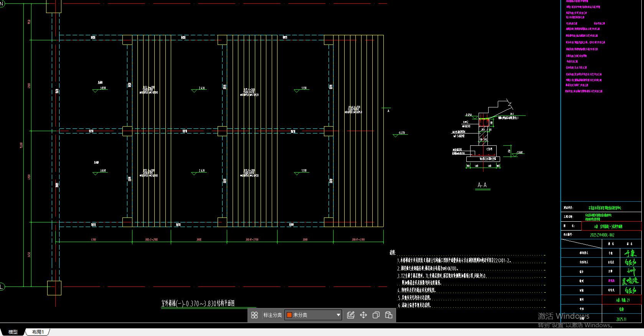Click the paste clipboard icon
The width and height of the screenshot is (644, 336).
[389, 315]
